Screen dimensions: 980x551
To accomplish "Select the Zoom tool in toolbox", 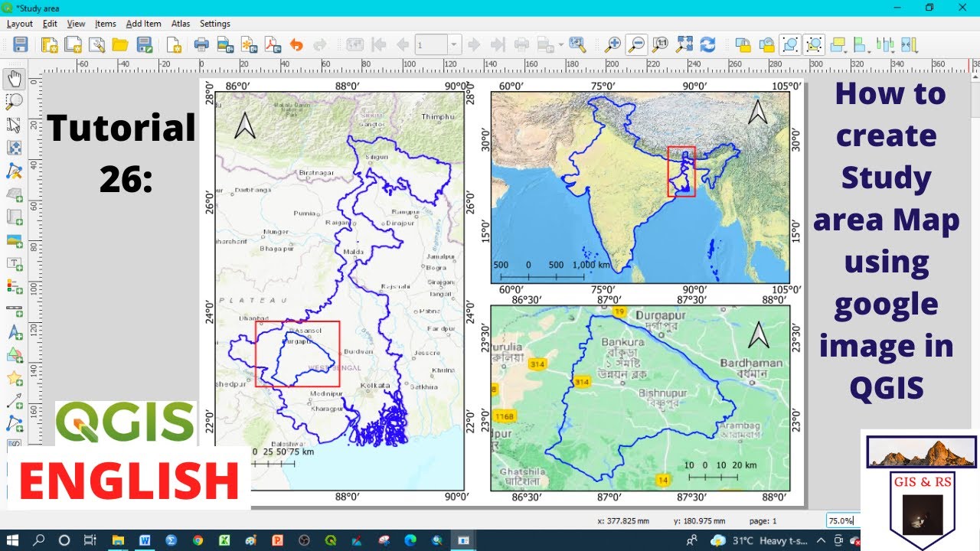I will (x=14, y=101).
